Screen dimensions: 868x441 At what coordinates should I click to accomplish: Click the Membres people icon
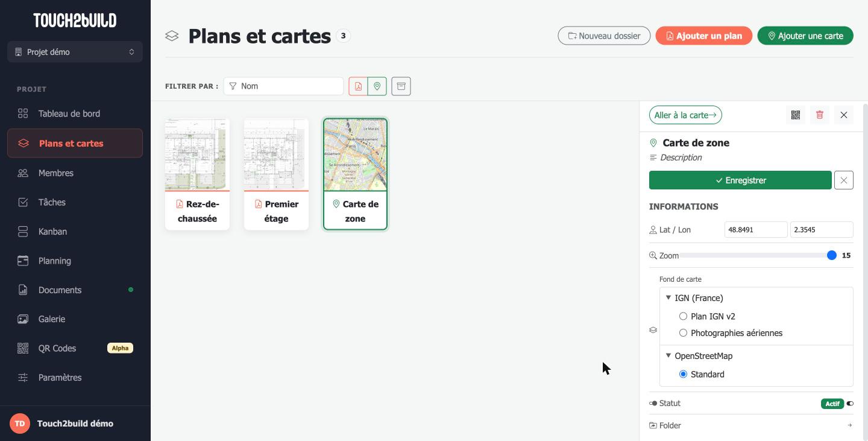[23, 173]
